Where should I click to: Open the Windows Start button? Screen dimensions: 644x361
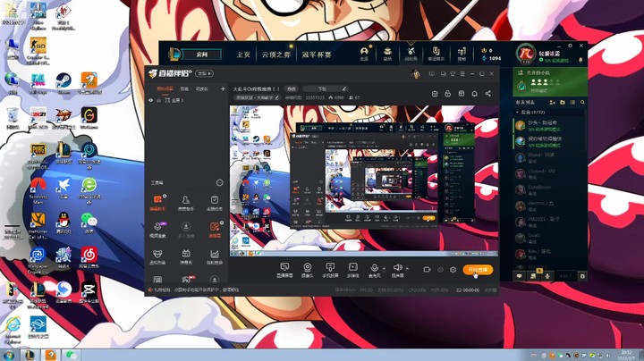click(8, 356)
